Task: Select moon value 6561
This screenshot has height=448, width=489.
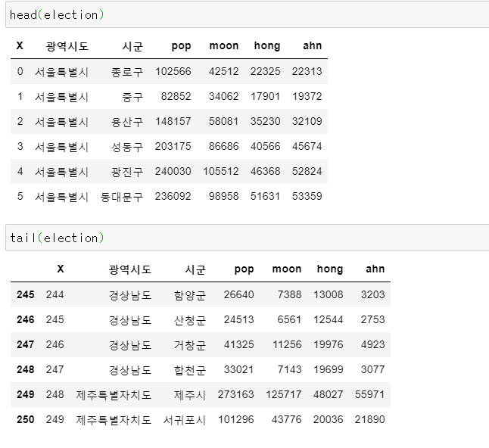Action: coord(289,319)
